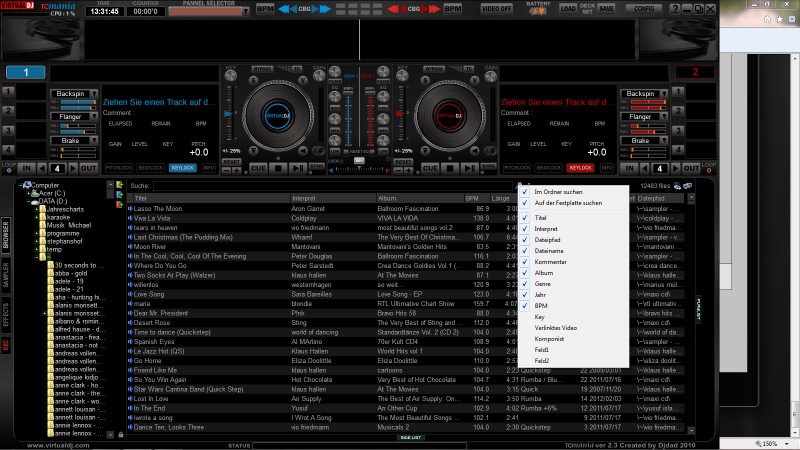Click SAVE deck set button

(607, 9)
